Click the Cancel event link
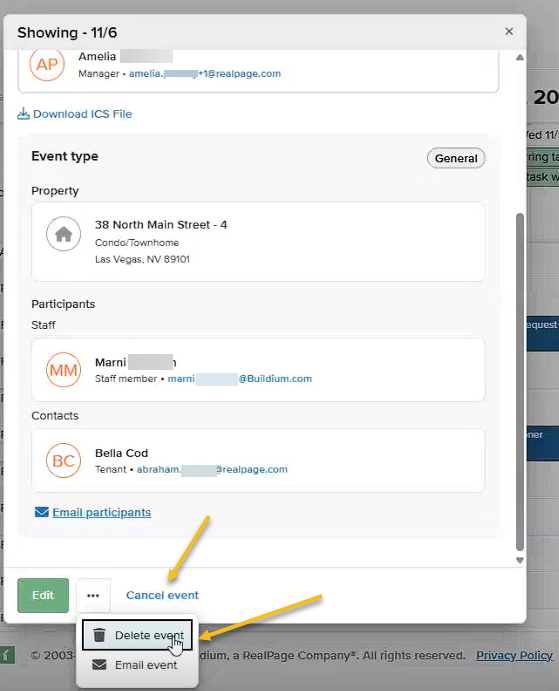The image size is (559, 691). pos(162,595)
